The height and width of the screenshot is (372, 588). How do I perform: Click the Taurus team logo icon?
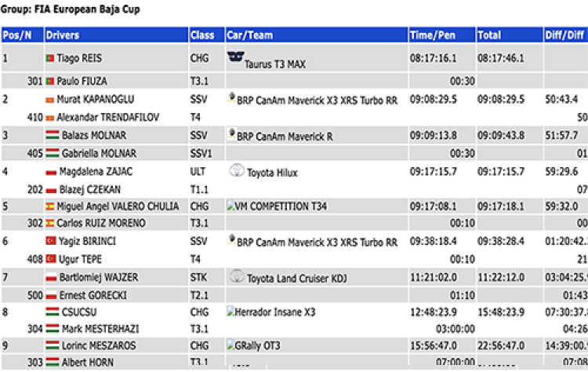(x=235, y=57)
